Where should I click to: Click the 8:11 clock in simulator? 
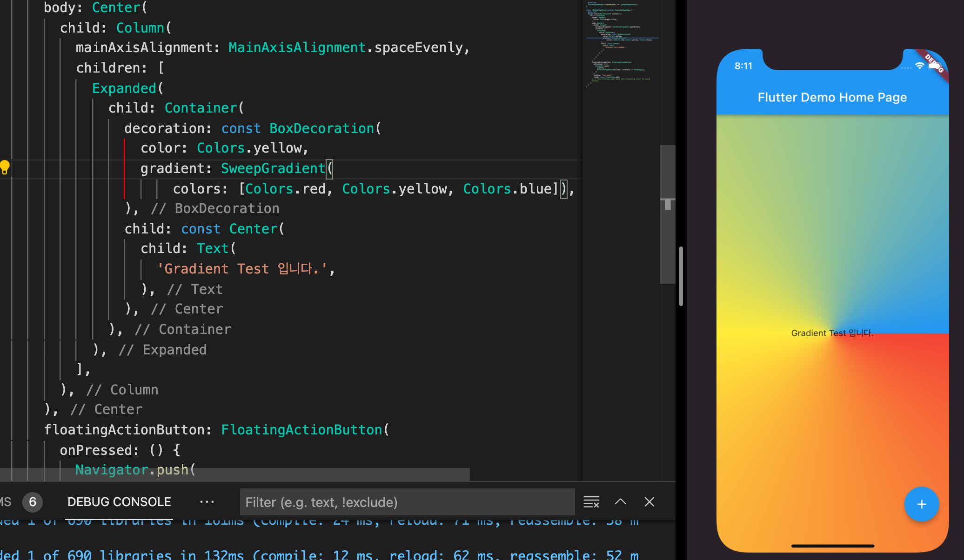(x=743, y=66)
